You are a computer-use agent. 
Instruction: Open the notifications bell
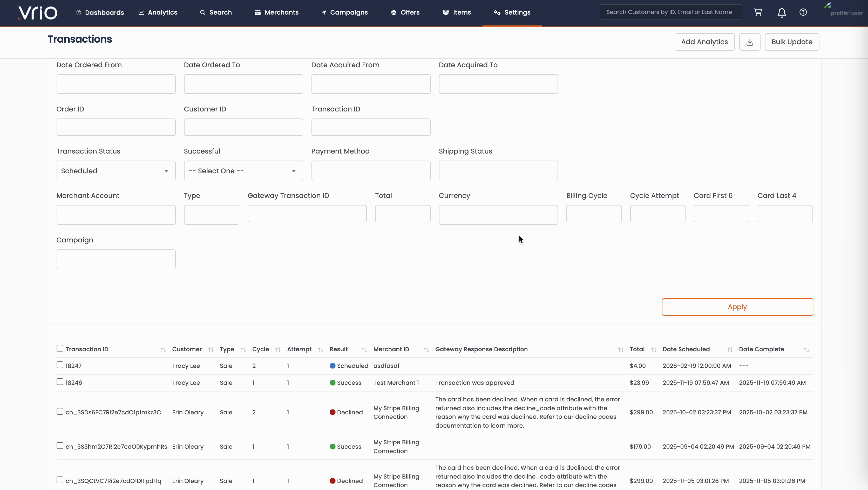781,12
